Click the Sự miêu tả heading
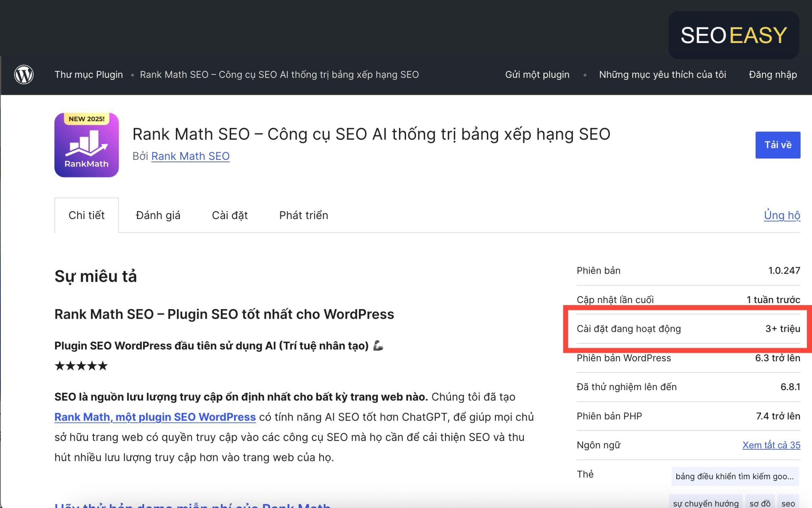Image resolution: width=812 pixels, height=508 pixels. pyautogui.click(x=96, y=276)
